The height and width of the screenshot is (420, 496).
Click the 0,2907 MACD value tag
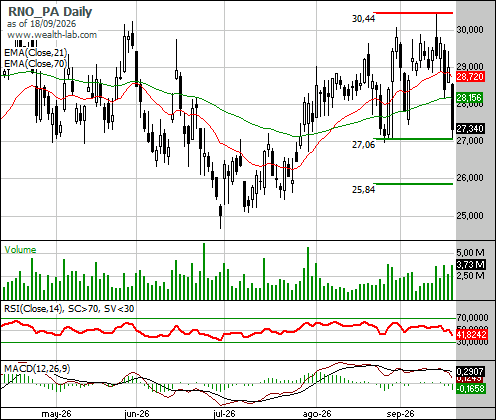[470, 371]
